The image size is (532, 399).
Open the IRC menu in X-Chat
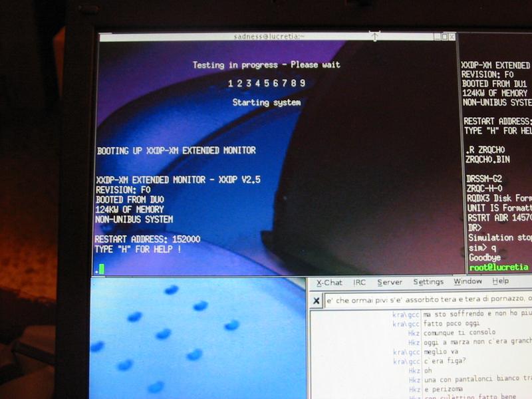[x=359, y=282]
